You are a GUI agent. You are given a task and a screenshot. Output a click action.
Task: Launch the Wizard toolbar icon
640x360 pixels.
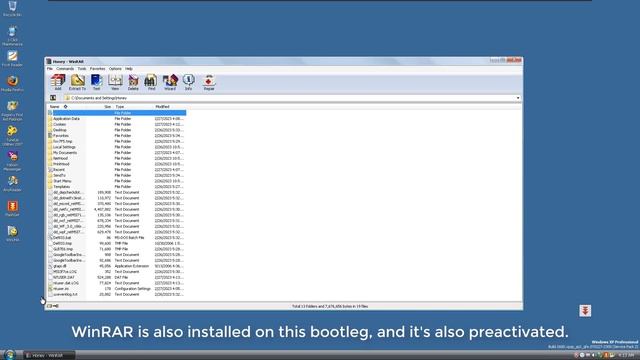tap(170, 82)
